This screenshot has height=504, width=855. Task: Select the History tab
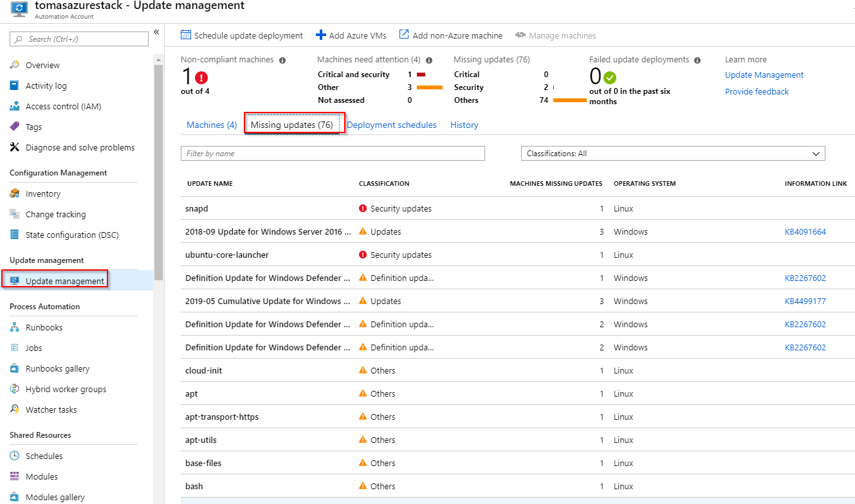point(464,125)
